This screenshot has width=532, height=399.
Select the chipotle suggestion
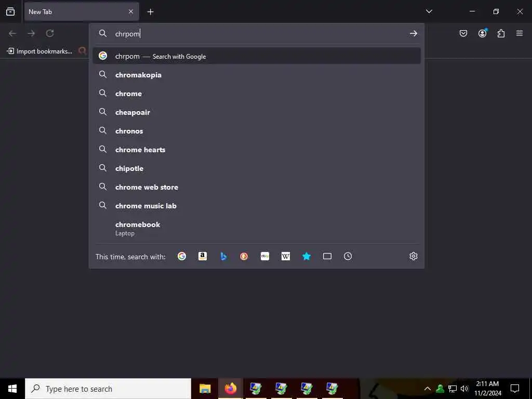257,168
